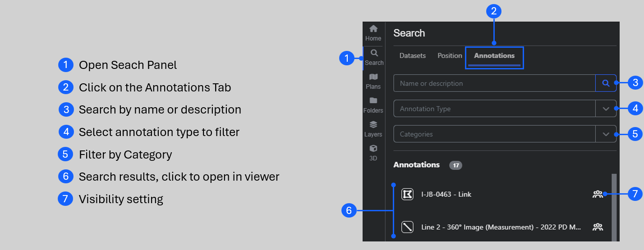Open the Search panel from the sidebar

pyautogui.click(x=374, y=57)
